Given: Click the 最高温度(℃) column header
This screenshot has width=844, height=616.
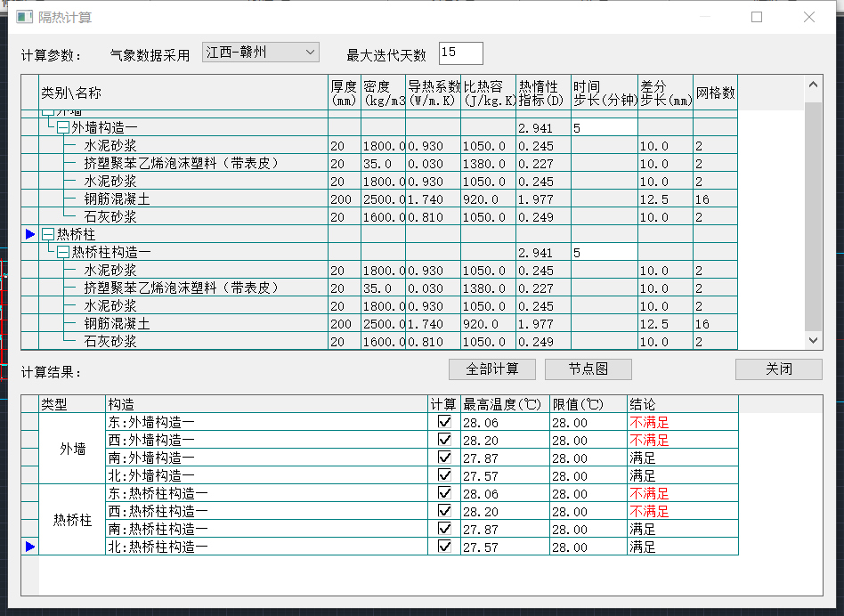Looking at the screenshot, I should tap(504, 404).
